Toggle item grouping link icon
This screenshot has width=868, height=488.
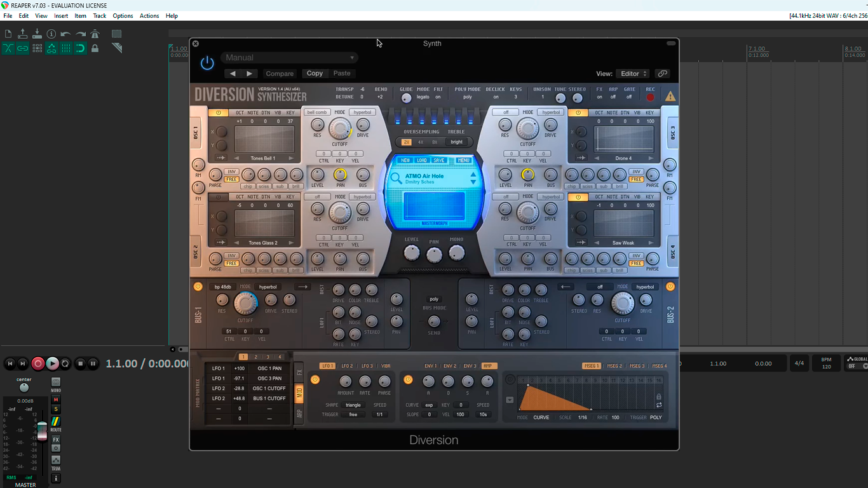[23, 48]
